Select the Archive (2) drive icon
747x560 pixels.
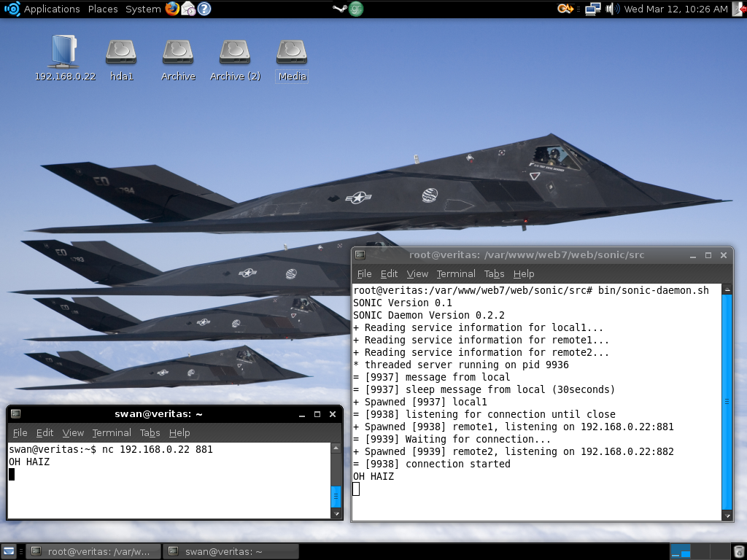click(x=236, y=60)
